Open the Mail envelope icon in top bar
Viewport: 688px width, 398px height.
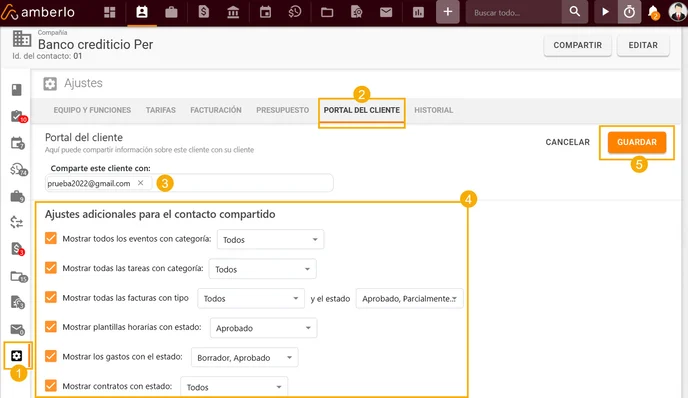pyautogui.click(x=386, y=12)
